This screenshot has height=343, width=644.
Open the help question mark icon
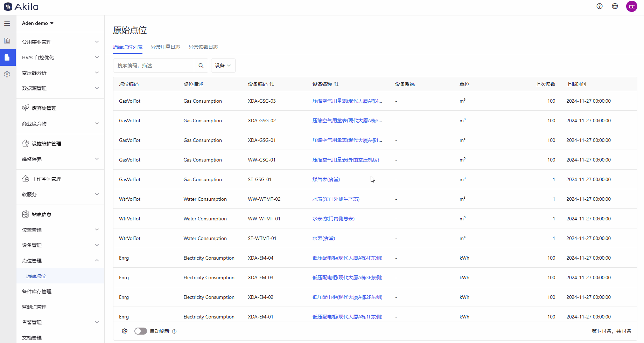pyautogui.click(x=600, y=6)
